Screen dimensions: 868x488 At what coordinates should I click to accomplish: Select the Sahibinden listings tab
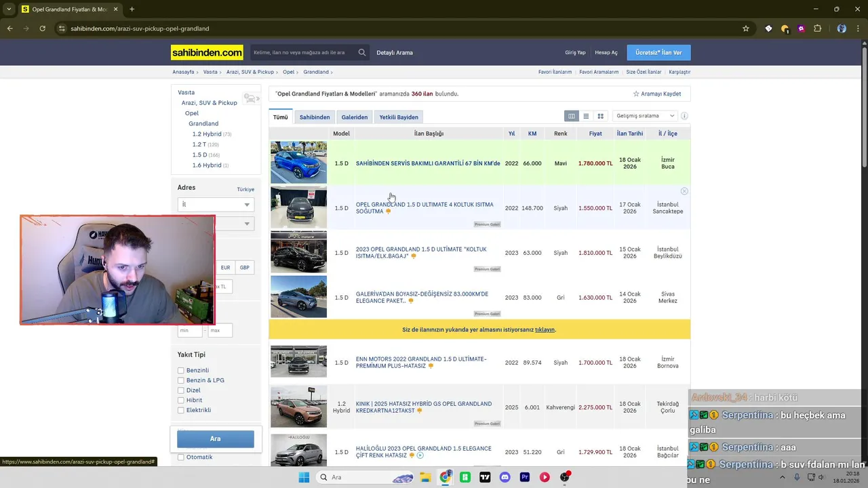pyautogui.click(x=315, y=117)
